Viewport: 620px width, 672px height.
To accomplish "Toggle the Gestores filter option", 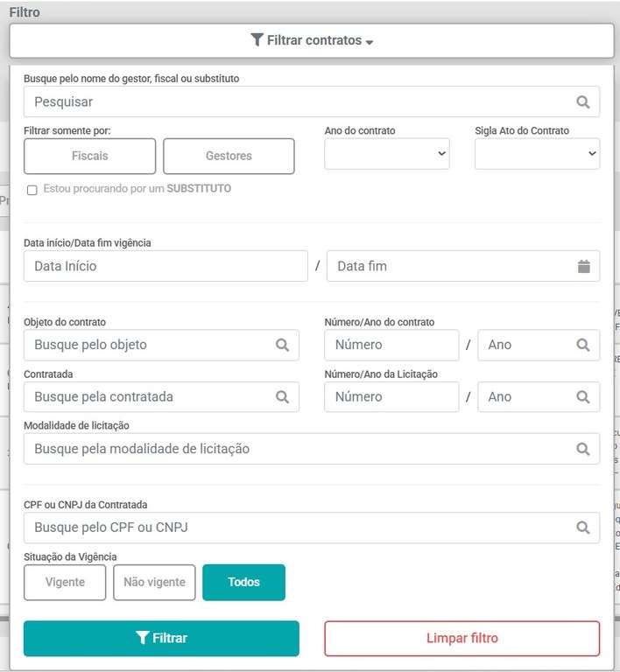I will 229,157.
